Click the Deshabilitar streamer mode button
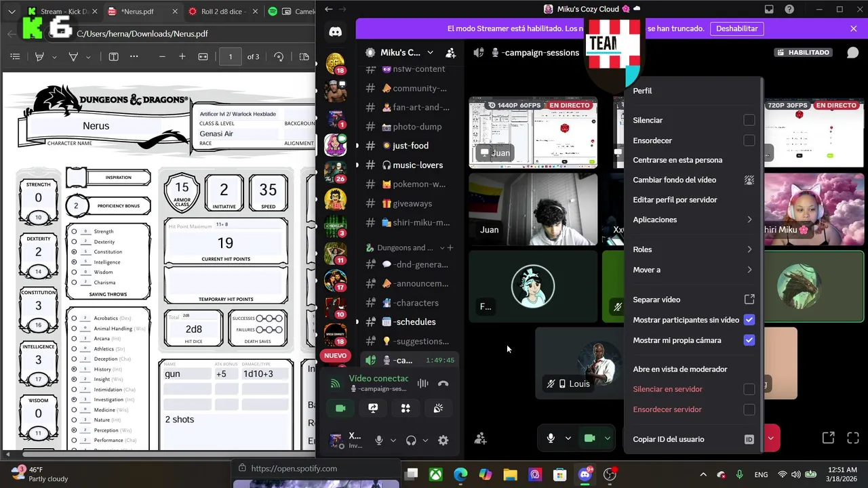The height and width of the screenshot is (488, 868). [736, 28]
